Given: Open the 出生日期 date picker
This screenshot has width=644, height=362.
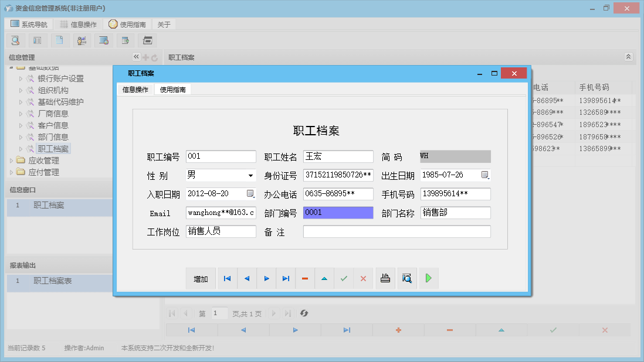Looking at the screenshot, I should pyautogui.click(x=486, y=175).
